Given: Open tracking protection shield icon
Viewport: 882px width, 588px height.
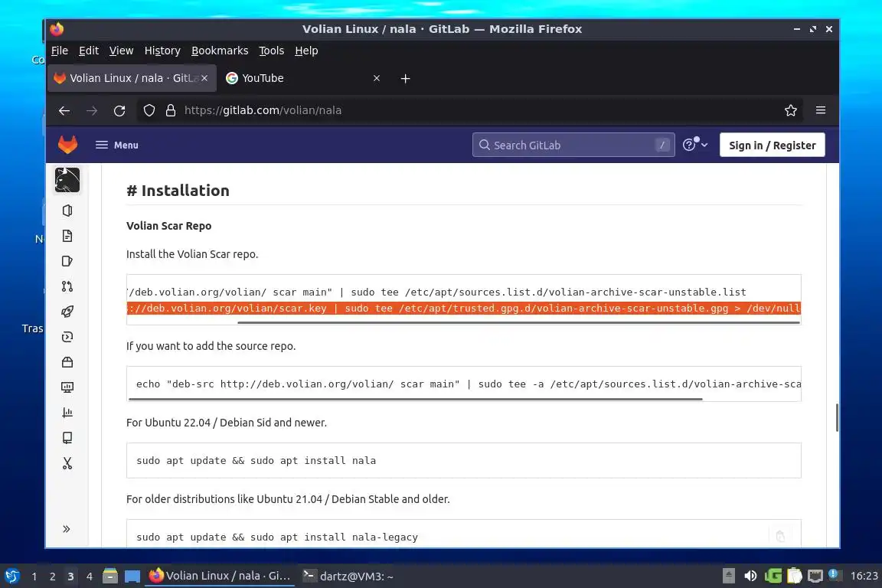Looking at the screenshot, I should pyautogui.click(x=149, y=111).
